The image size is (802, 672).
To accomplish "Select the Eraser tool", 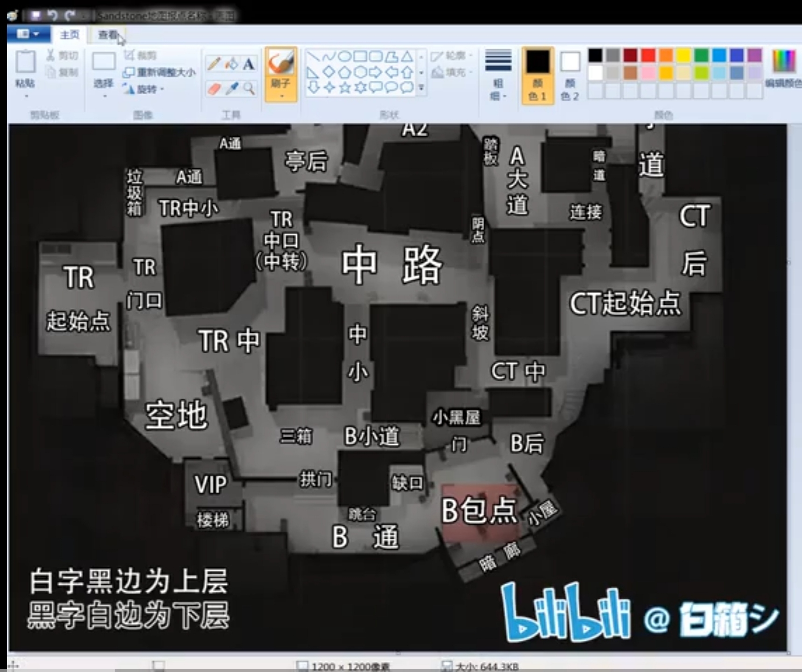I will [x=214, y=88].
